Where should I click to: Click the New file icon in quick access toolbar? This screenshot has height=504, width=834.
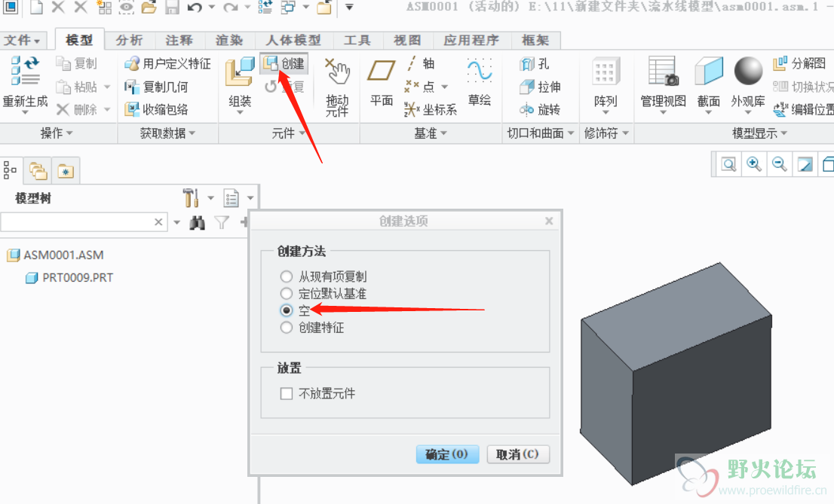point(36,7)
